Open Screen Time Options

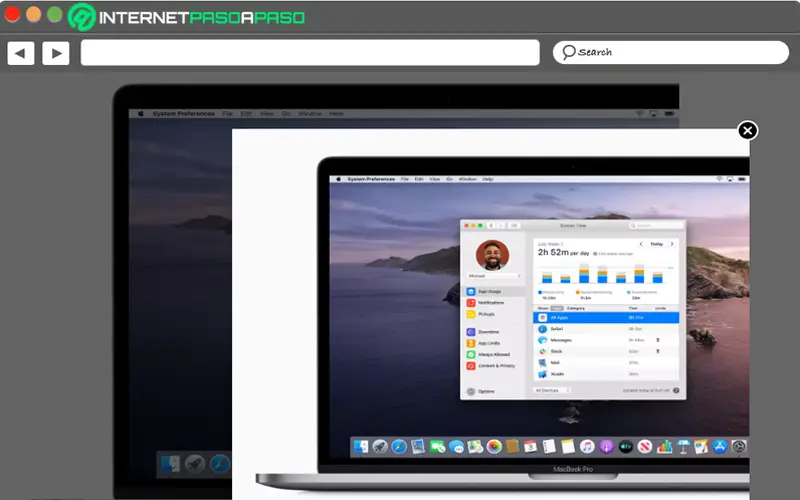pyautogui.click(x=481, y=391)
